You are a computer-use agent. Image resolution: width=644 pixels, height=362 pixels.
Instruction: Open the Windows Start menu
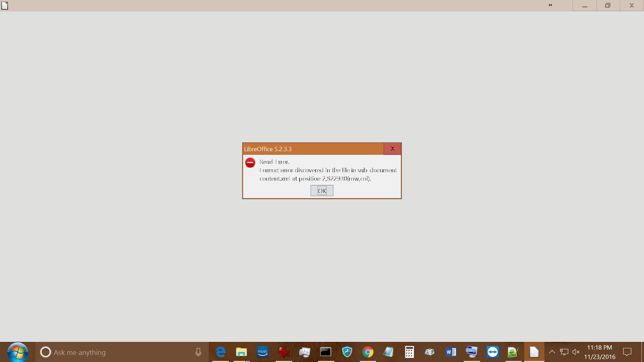18,352
